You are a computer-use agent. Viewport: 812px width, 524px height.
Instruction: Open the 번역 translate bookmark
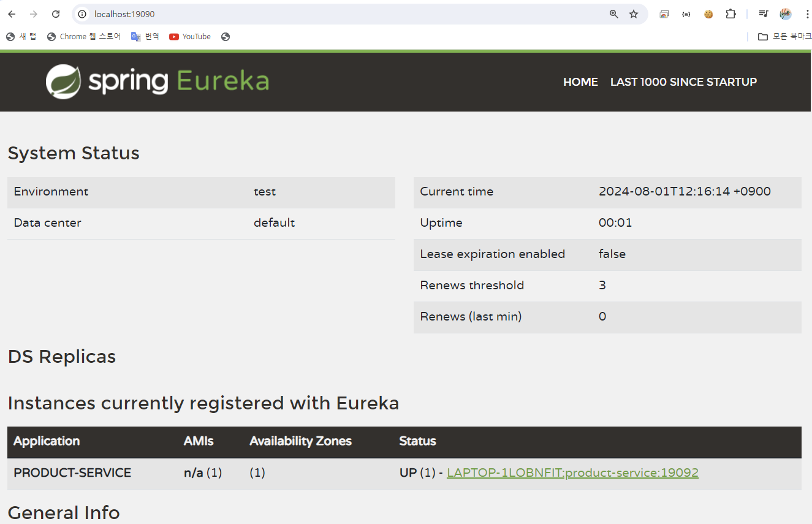click(x=145, y=37)
